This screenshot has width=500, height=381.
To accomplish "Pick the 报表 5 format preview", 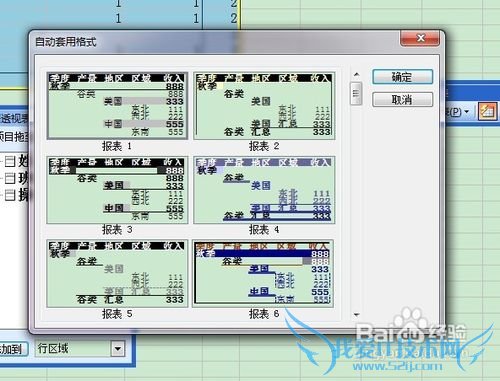I will click(117, 274).
